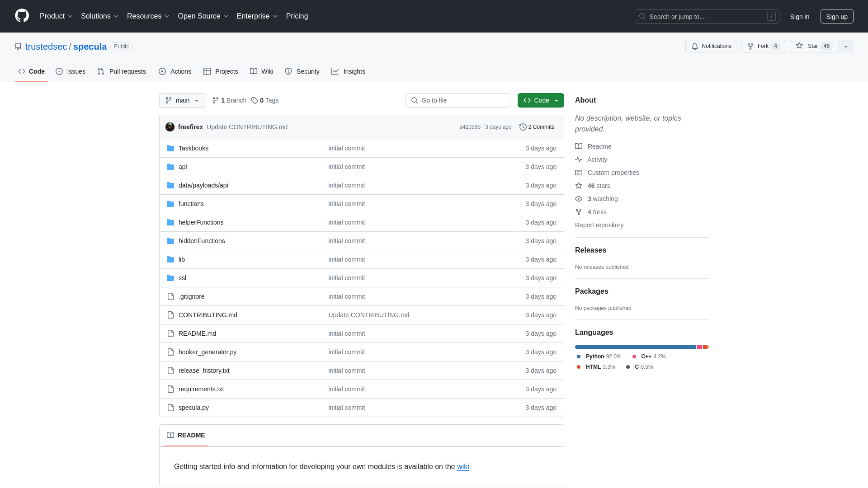The height and width of the screenshot is (488, 868).
Task: Select the Pull requests tab
Action: tap(122, 71)
